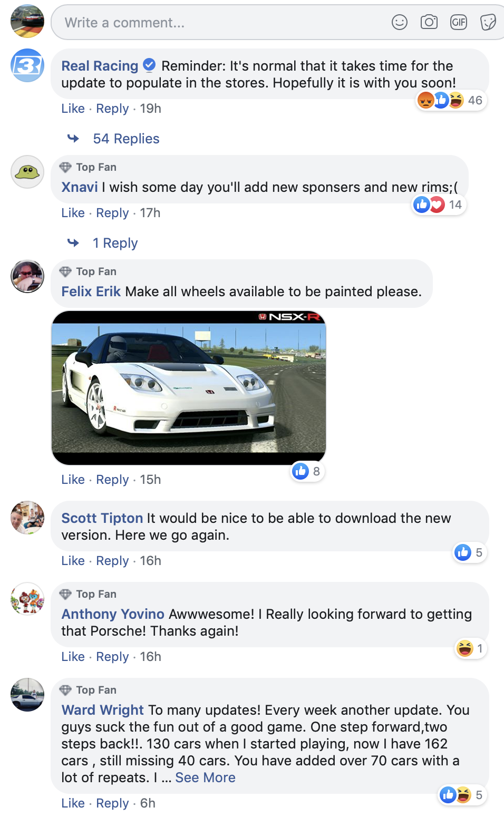Click the Write a comment field
Image resolution: width=504 pixels, height=817 pixels.
(x=221, y=23)
